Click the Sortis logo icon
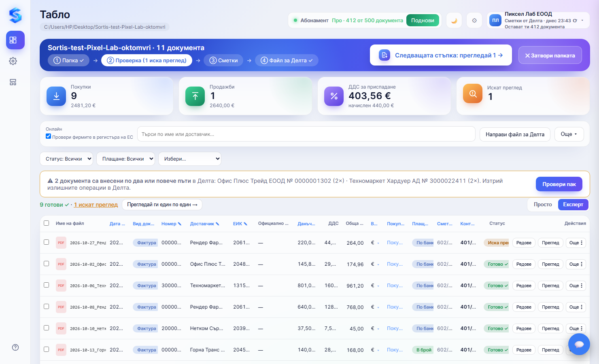This screenshot has width=599, height=364. pos(15,15)
